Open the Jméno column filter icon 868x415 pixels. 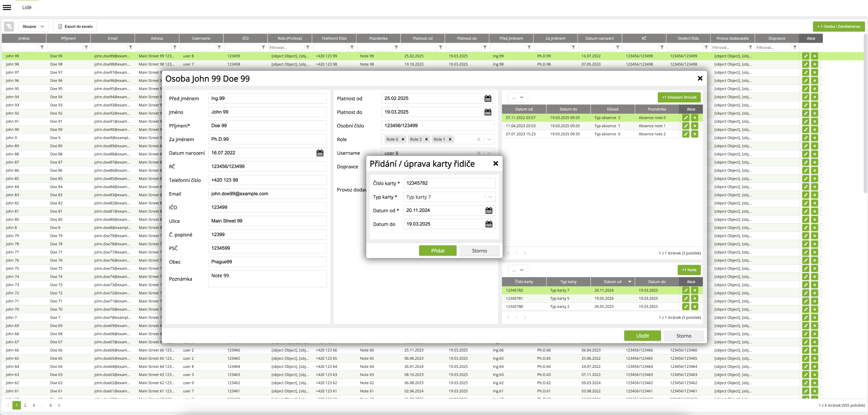point(42,48)
